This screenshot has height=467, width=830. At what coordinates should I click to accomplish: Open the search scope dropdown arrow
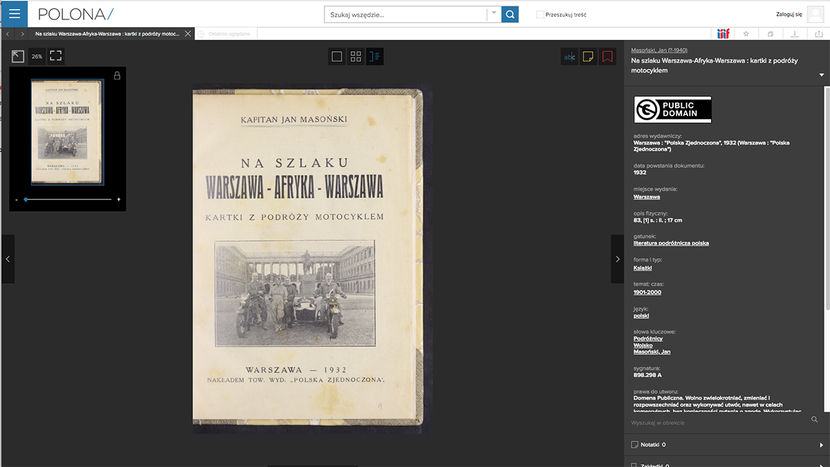(x=492, y=14)
